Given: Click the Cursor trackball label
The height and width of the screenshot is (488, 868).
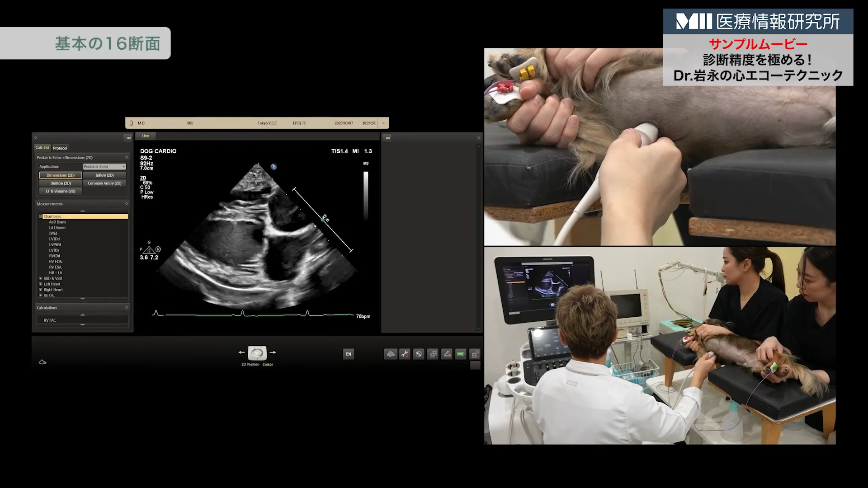Looking at the screenshot, I should click(x=268, y=364).
